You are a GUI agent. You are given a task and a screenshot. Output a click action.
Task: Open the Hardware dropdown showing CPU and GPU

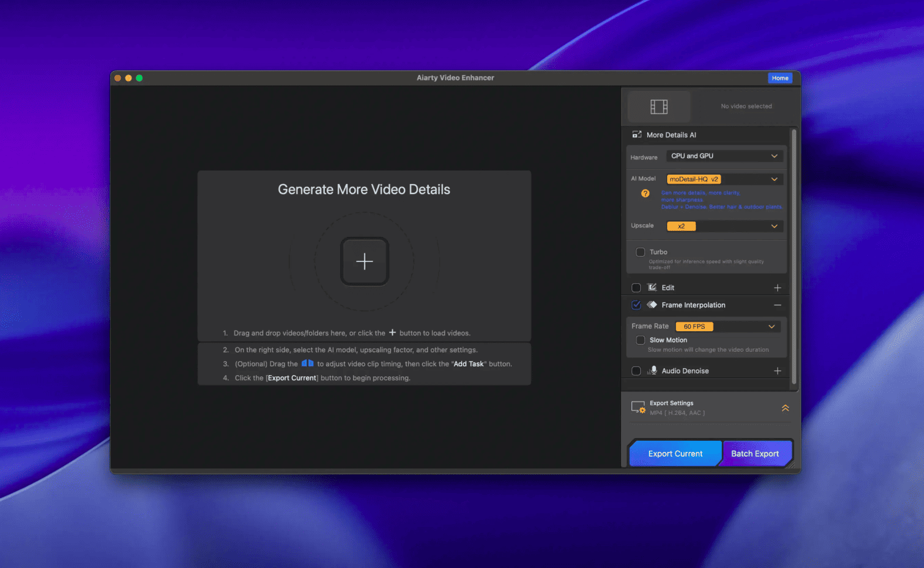coord(725,156)
